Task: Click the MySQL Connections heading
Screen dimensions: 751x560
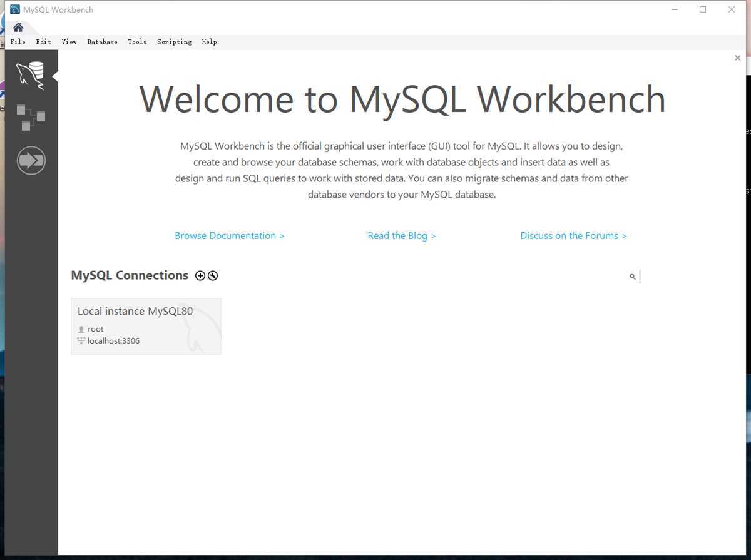Action: click(130, 275)
